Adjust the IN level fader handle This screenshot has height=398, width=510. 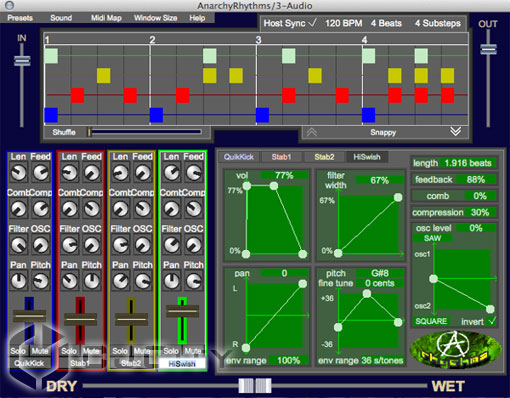[x=22, y=61]
